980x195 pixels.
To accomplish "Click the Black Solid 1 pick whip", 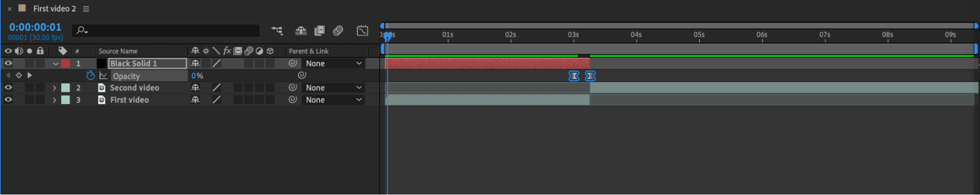I will pos(293,63).
